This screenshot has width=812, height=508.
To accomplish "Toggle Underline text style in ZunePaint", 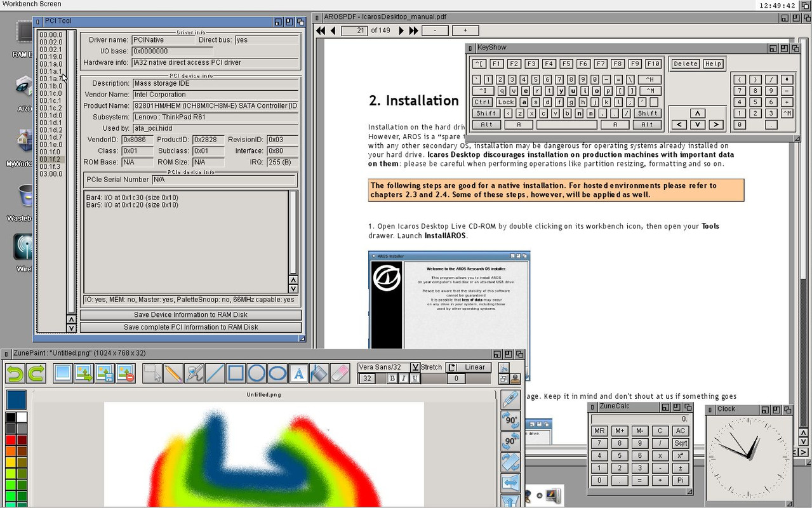I will 415,378.
